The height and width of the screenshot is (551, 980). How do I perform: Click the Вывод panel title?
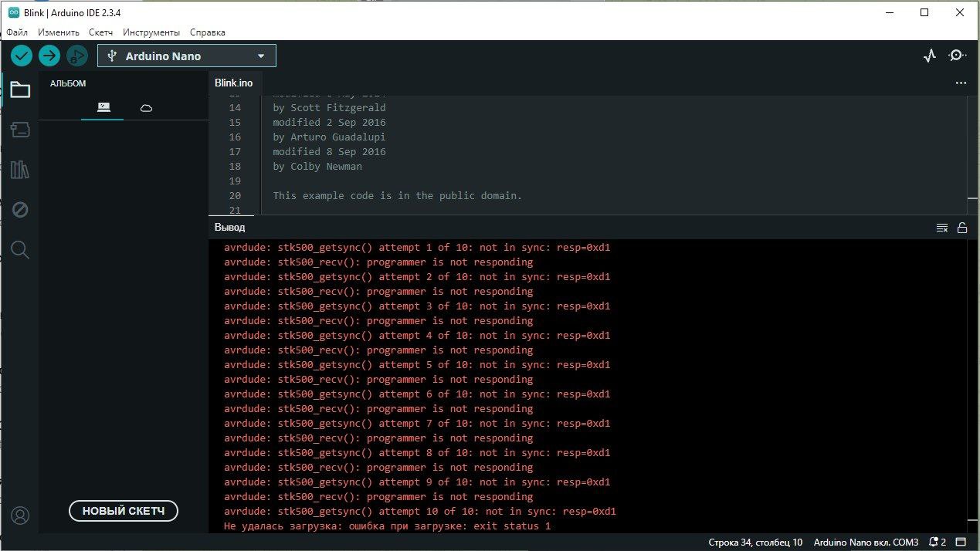(229, 228)
